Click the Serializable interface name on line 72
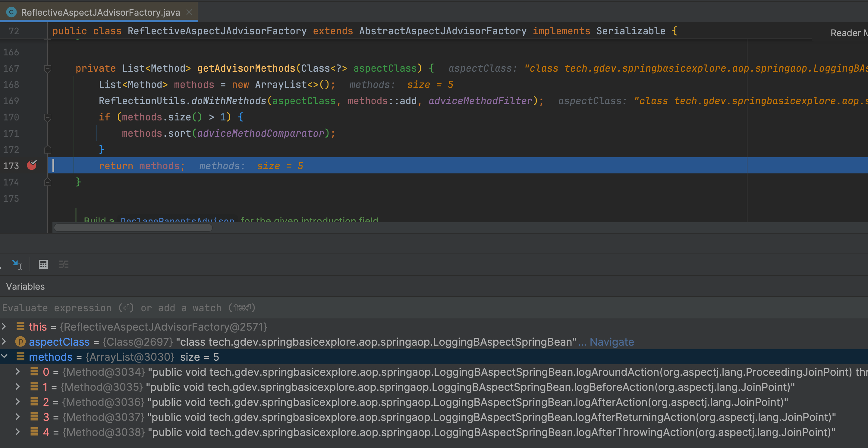The height and width of the screenshot is (448, 868). 631,31
